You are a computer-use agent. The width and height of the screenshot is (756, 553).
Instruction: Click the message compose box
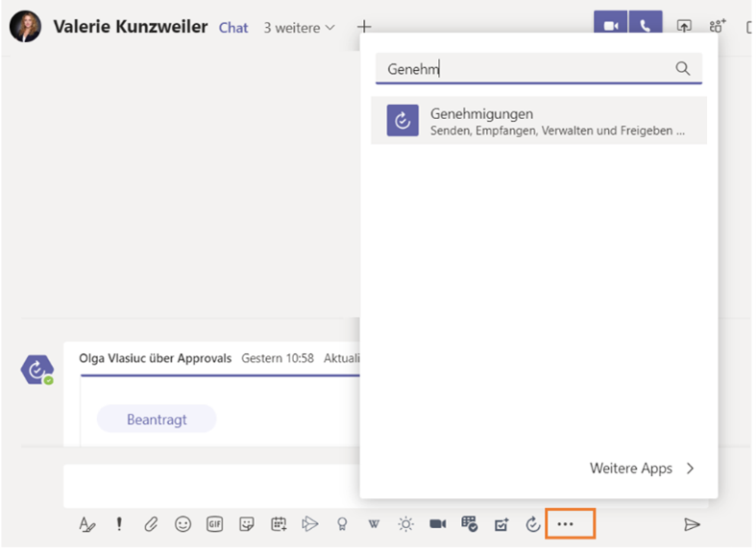click(x=212, y=486)
